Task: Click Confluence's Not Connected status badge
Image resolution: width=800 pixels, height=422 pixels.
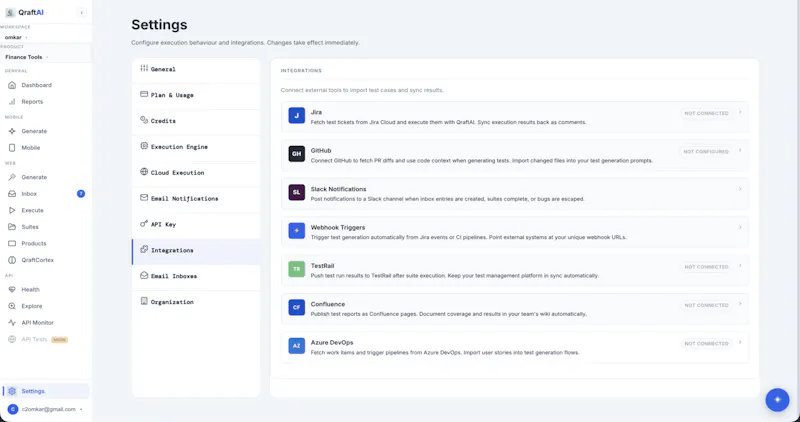Action: tap(706, 305)
